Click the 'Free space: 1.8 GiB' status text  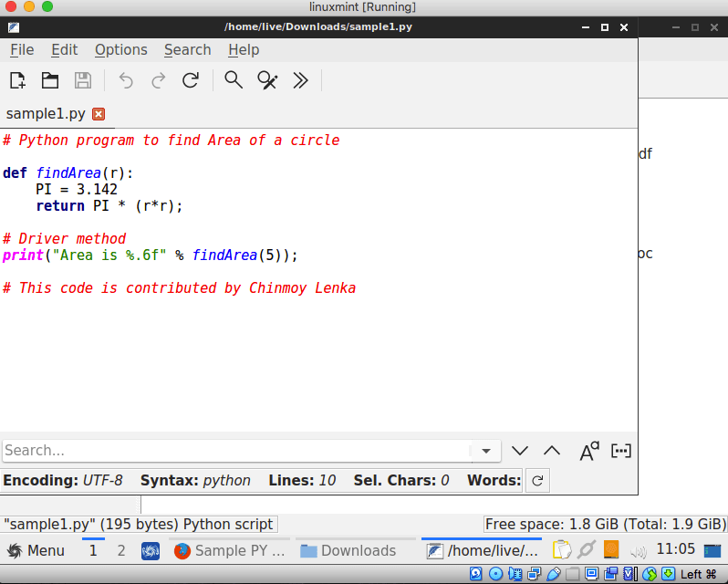pos(605,524)
